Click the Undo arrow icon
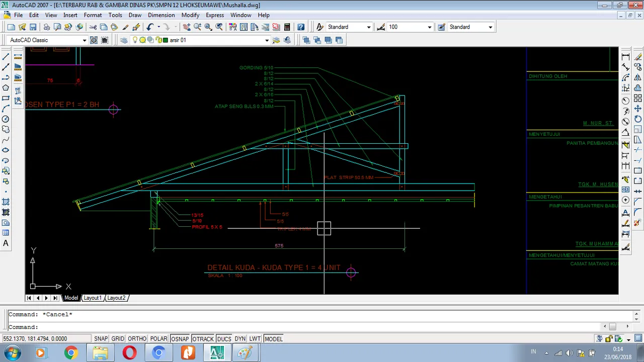Screen dimensions: 644x362 click(x=150, y=27)
